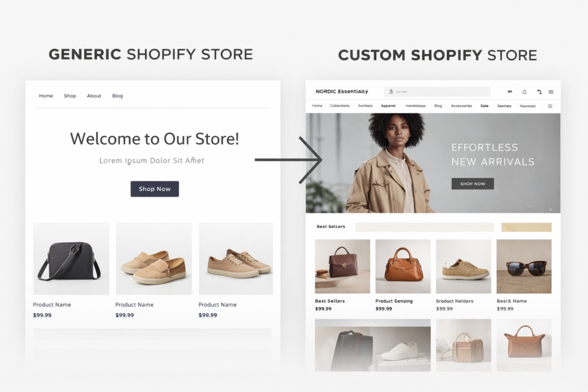Open the About link in generic store
The height and width of the screenshot is (392, 588).
coord(94,96)
